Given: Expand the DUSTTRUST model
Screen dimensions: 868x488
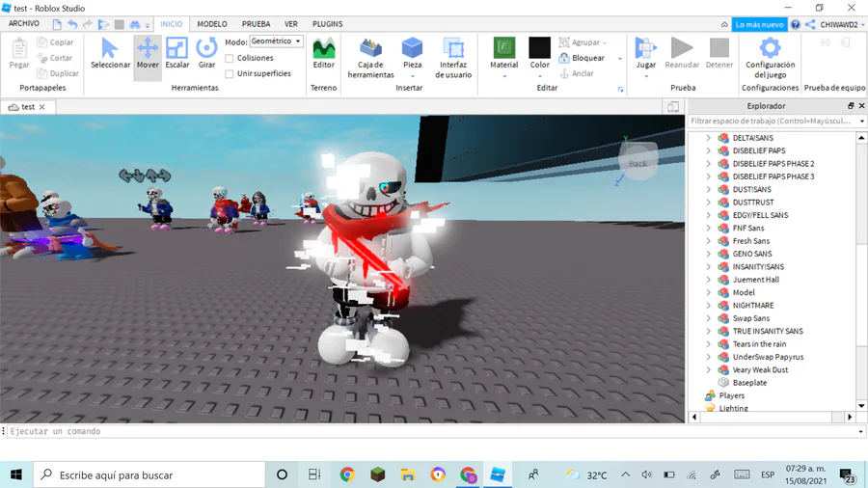Looking at the screenshot, I should click(708, 203).
